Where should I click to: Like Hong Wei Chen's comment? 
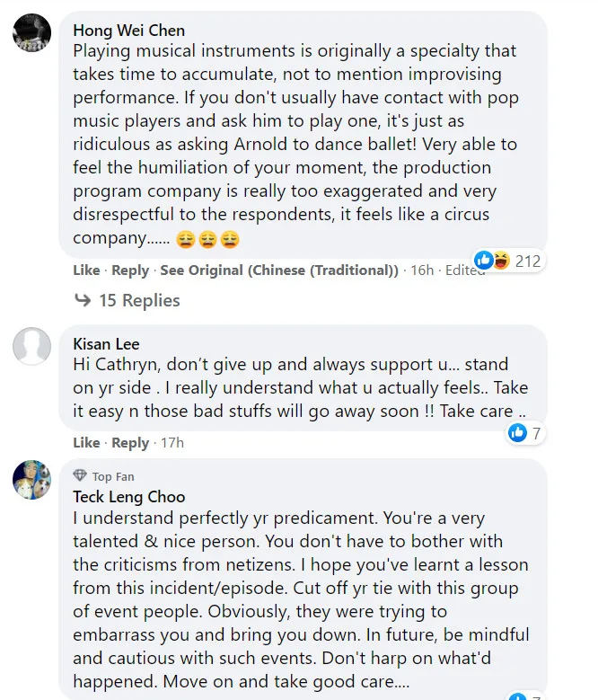coord(86,270)
